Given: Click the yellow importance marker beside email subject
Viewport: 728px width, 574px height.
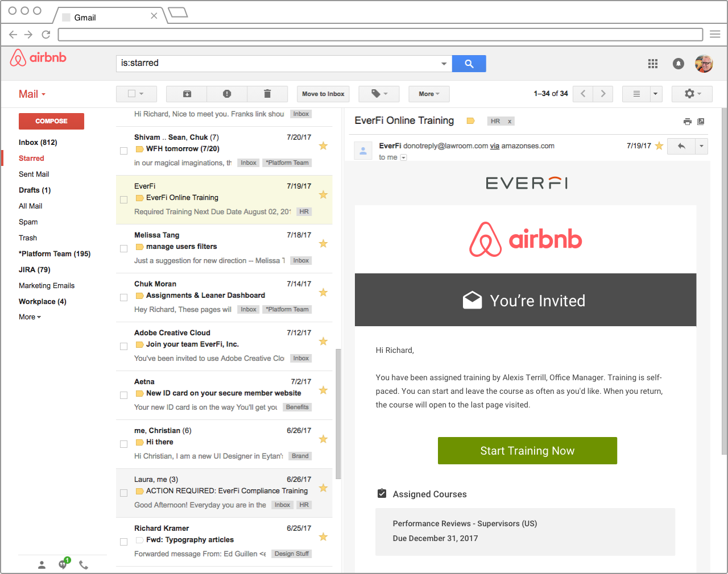Looking at the screenshot, I should (x=470, y=121).
